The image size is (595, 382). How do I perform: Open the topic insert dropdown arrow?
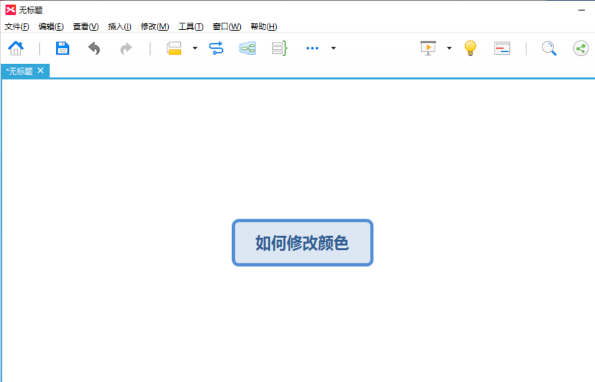(x=195, y=48)
